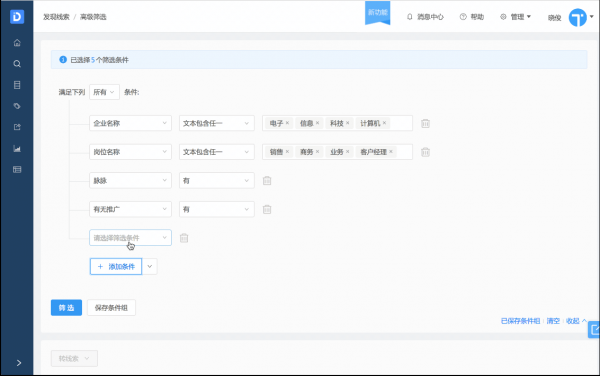Expand the arrow beside 添加条件
Image resolution: width=600 pixels, height=376 pixels.
[150, 267]
